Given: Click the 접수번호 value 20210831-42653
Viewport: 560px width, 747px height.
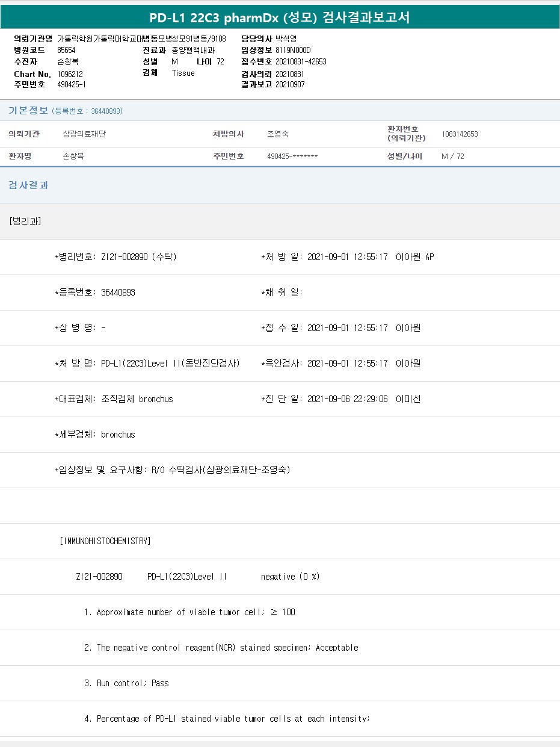Looking at the screenshot, I should click(301, 62).
